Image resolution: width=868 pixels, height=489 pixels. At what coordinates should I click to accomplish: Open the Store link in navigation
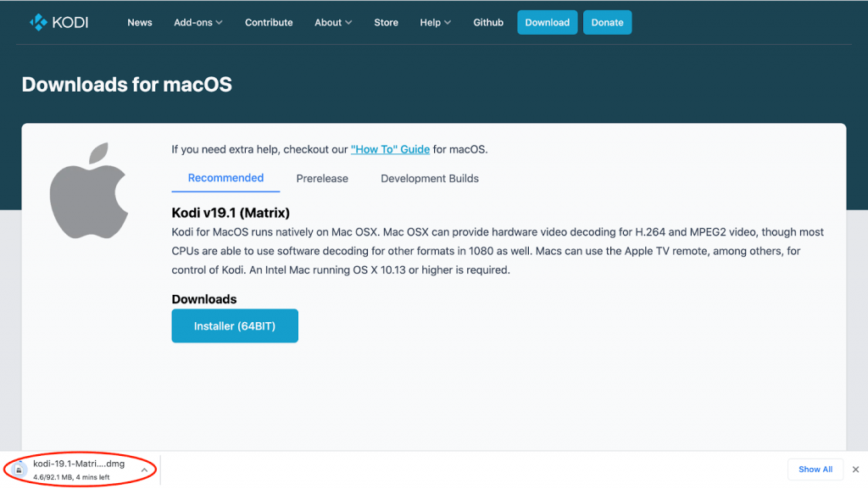click(x=386, y=23)
